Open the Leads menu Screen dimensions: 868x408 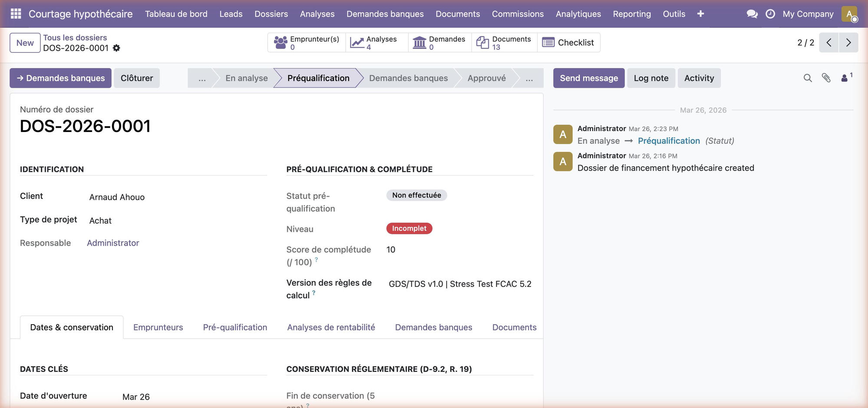[x=231, y=14]
